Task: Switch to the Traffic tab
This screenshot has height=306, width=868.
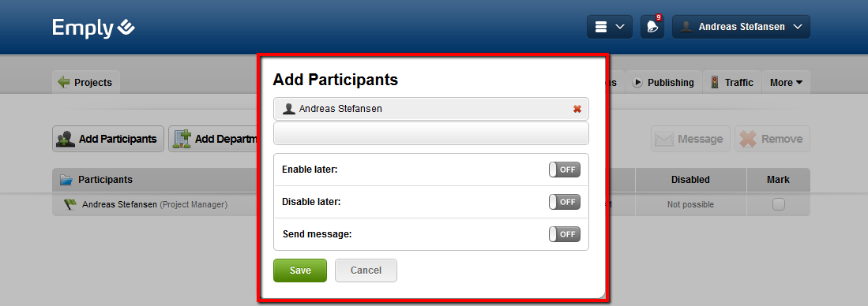Action: point(732,82)
